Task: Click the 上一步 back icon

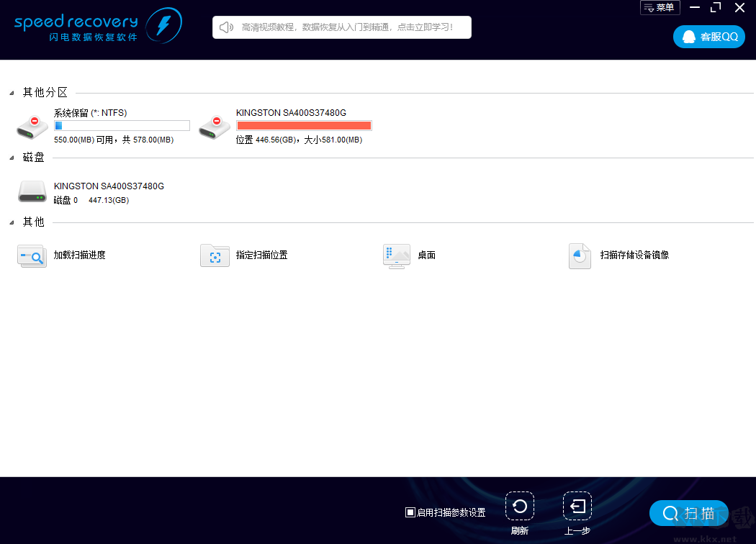Action: pyautogui.click(x=577, y=507)
